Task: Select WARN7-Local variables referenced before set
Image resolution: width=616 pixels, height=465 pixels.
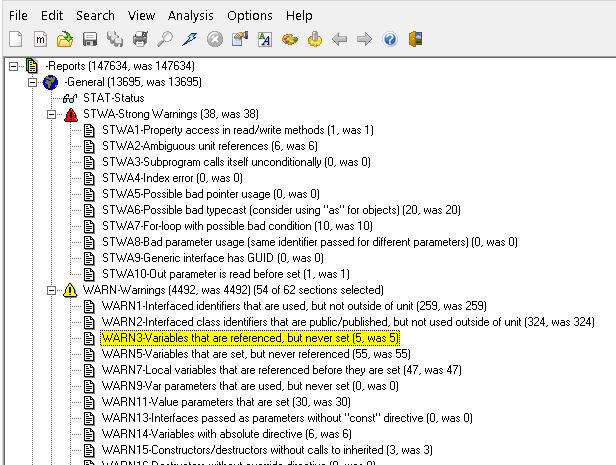Action: [282, 370]
